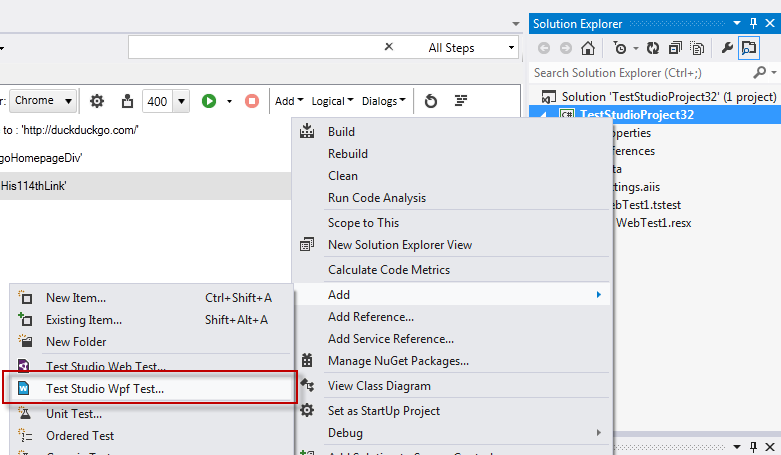
Task: Open the run options arrow beside play button
Action: click(x=229, y=102)
